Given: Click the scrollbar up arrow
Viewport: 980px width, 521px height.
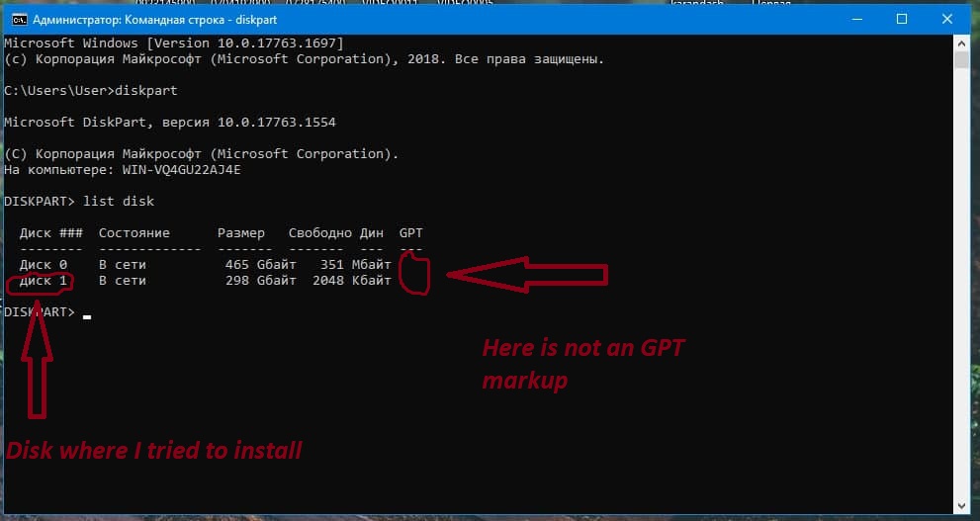Looking at the screenshot, I should point(962,43).
